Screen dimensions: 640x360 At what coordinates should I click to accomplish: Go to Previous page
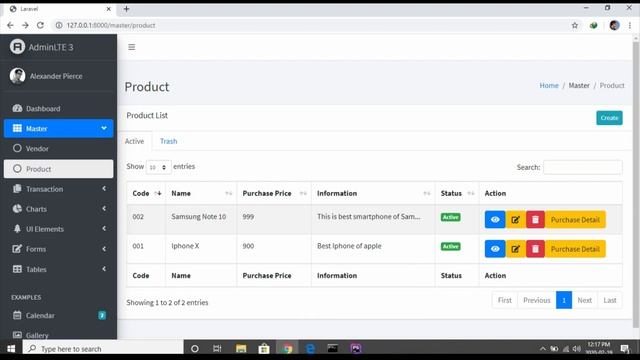(537, 300)
